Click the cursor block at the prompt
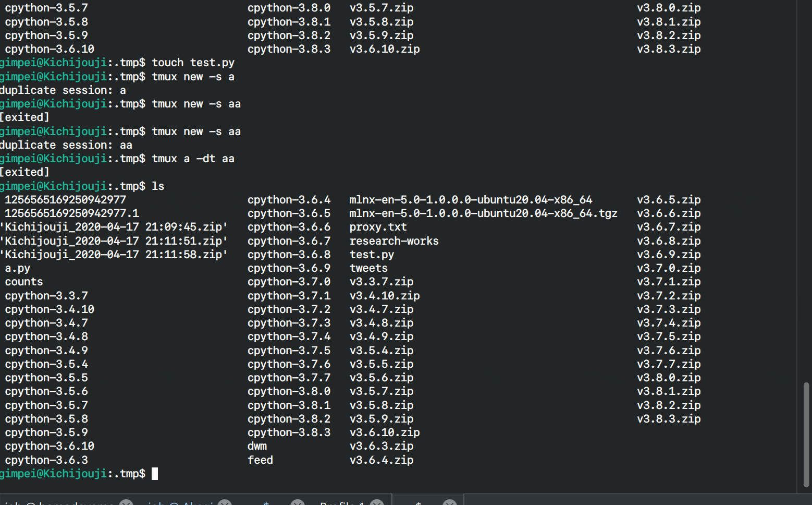The width and height of the screenshot is (812, 505). (155, 474)
